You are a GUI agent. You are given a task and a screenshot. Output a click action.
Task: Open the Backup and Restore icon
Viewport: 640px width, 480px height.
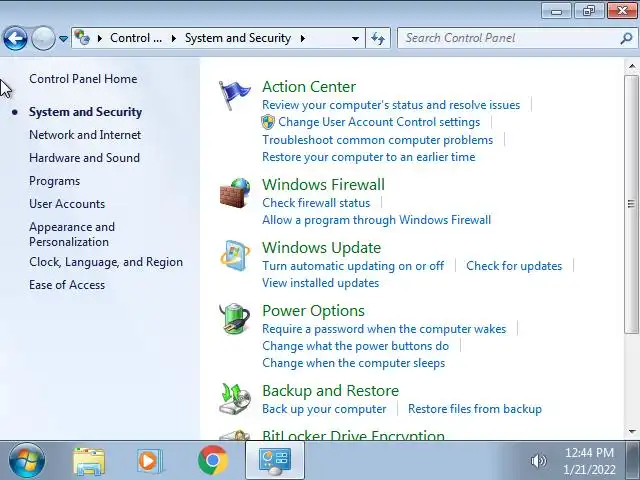tap(234, 399)
